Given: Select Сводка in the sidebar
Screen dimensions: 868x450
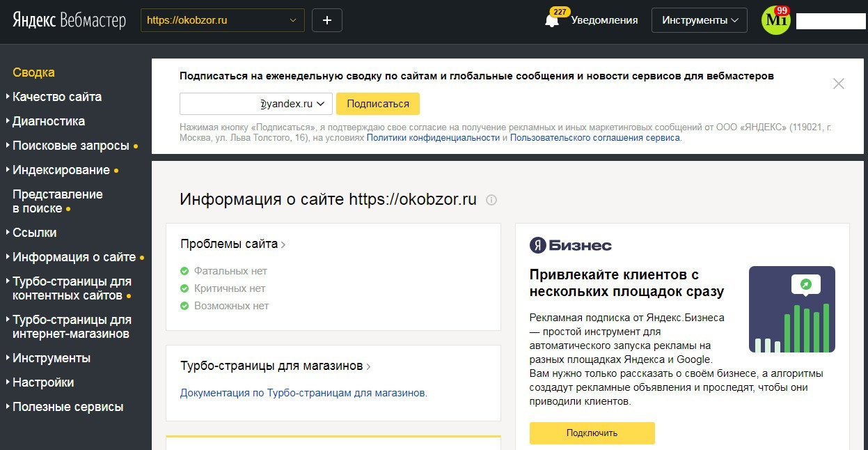Looking at the screenshot, I should [x=33, y=72].
